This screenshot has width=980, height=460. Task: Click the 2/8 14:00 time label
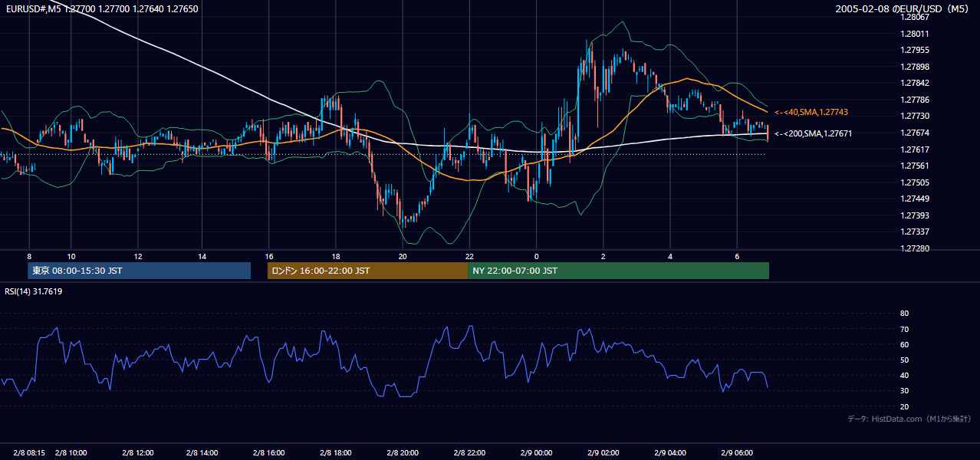(x=202, y=452)
